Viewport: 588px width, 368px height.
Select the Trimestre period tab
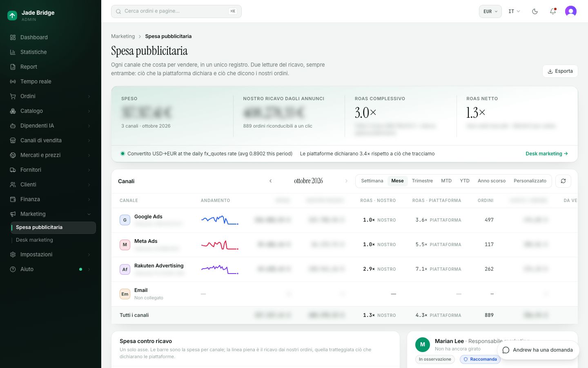coord(422,181)
